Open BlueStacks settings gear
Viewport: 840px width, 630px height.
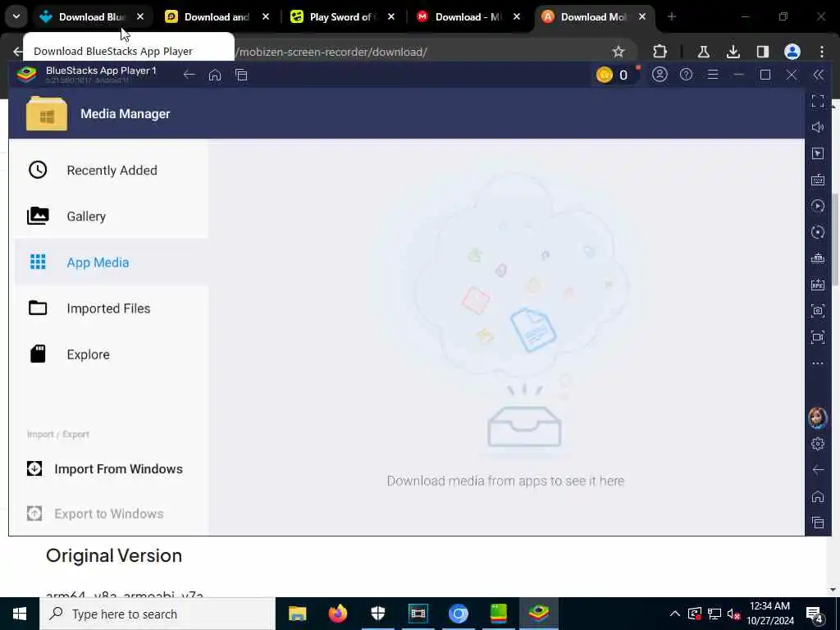(818, 444)
